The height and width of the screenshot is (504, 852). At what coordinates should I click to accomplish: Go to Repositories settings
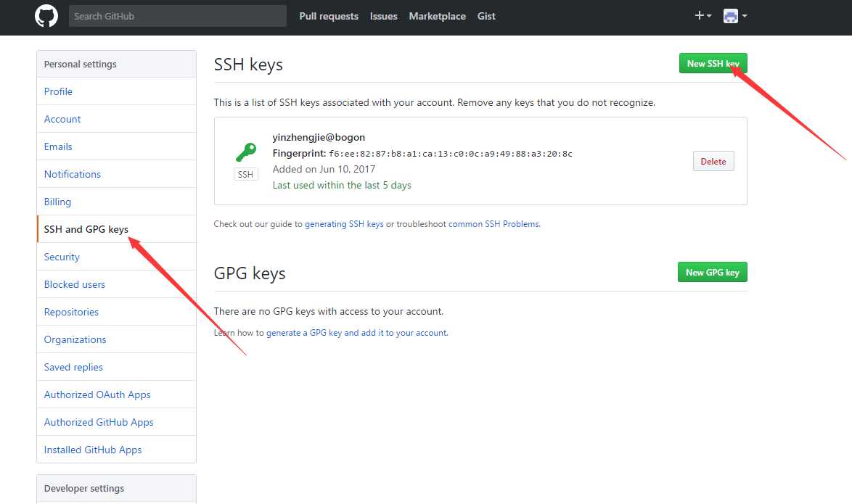click(x=116, y=313)
